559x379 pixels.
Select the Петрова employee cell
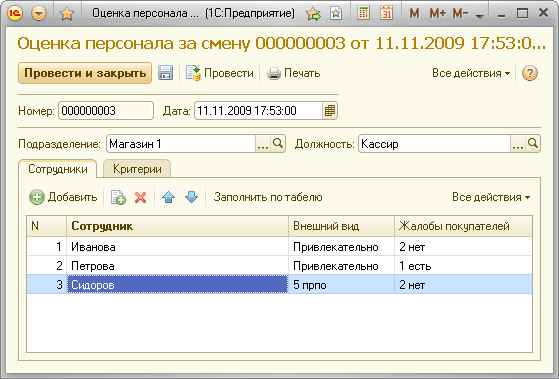tap(177, 266)
